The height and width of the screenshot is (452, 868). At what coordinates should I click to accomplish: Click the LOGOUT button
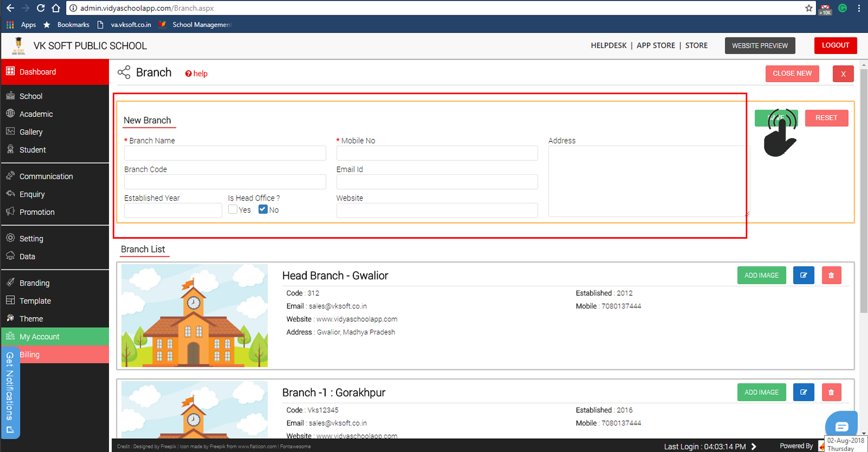point(836,46)
